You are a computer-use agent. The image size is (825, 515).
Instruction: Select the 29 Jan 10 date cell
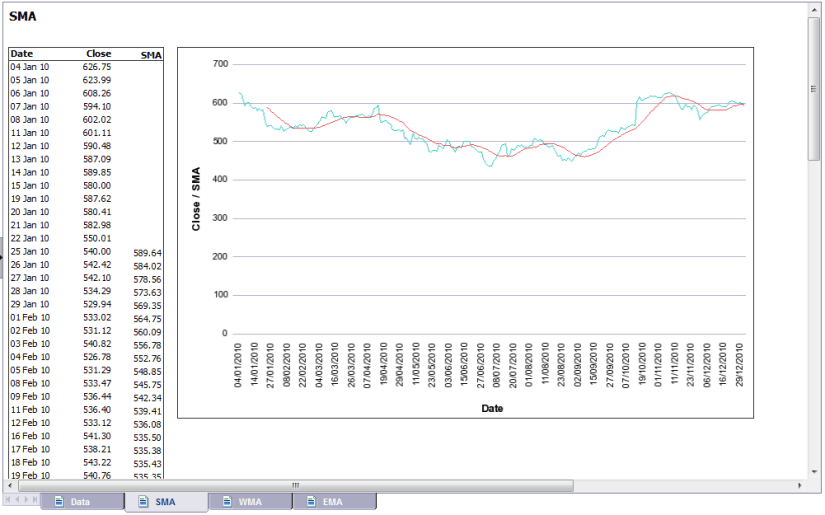coord(30,304)
